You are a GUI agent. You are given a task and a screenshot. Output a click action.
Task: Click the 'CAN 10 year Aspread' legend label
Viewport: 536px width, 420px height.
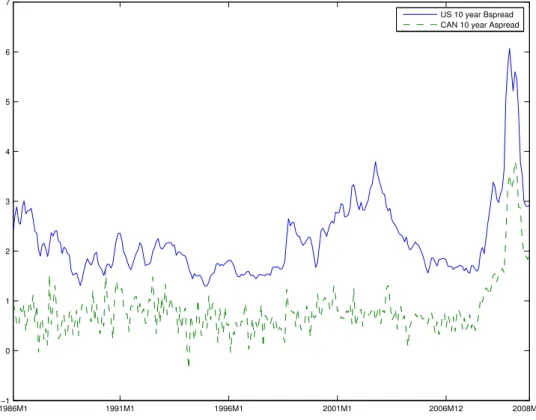480,25
